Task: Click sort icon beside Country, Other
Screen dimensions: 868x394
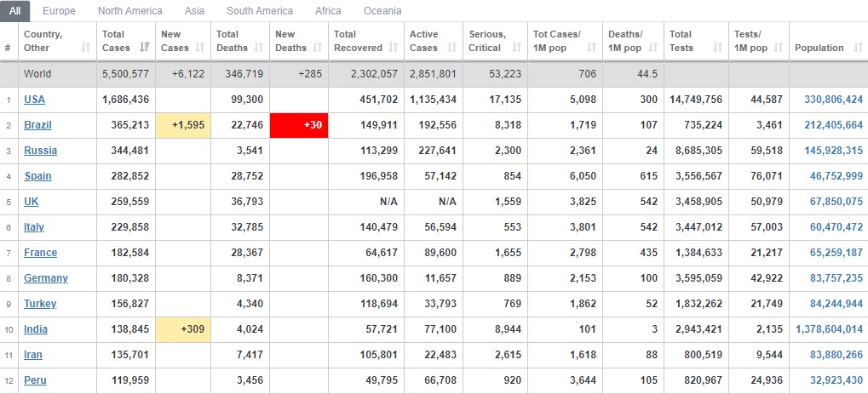Action: [86, 48]
